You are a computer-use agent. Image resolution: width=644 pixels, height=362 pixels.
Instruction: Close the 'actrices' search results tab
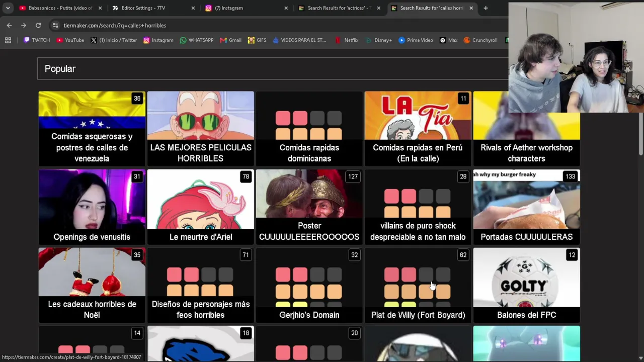[x=379, y=8]
